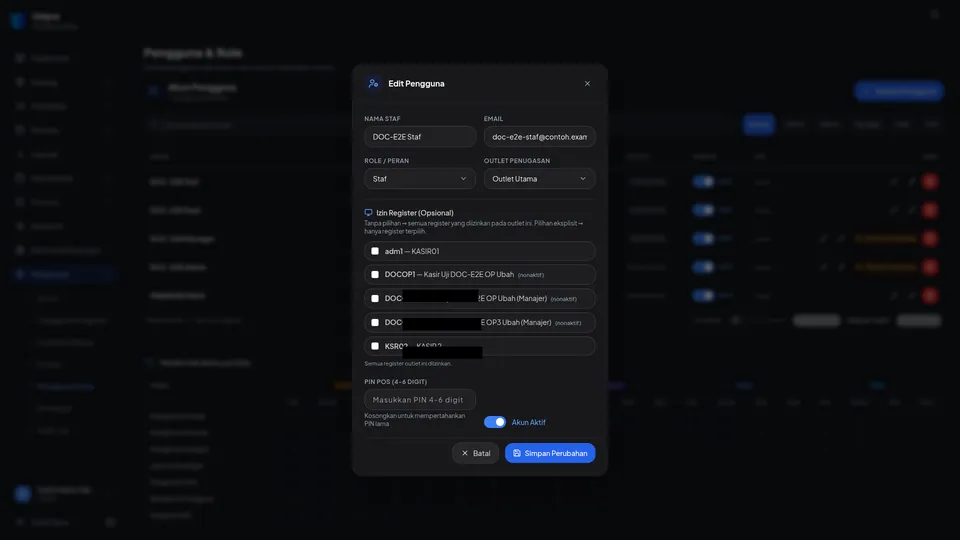Check the OP3 Ubah (Manajer) register checkbox
The height and width of the screenshot is (540, 960).
375,323
